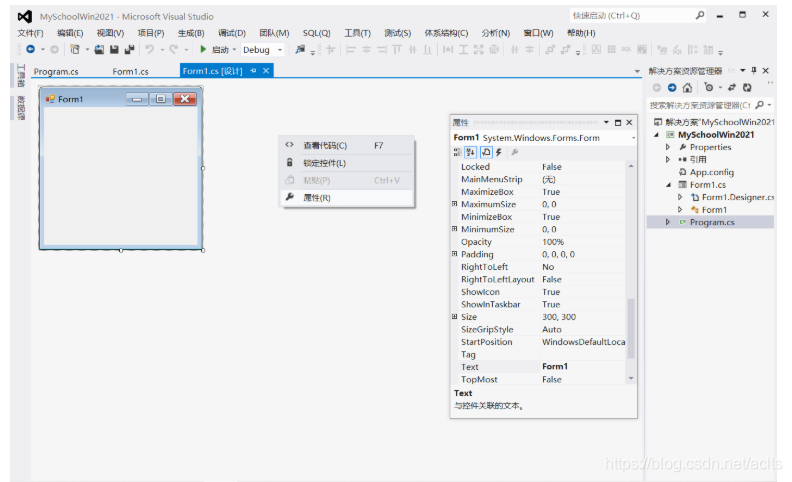
Task: Choose Lock Controls in context menu
Action: point(347,163)
